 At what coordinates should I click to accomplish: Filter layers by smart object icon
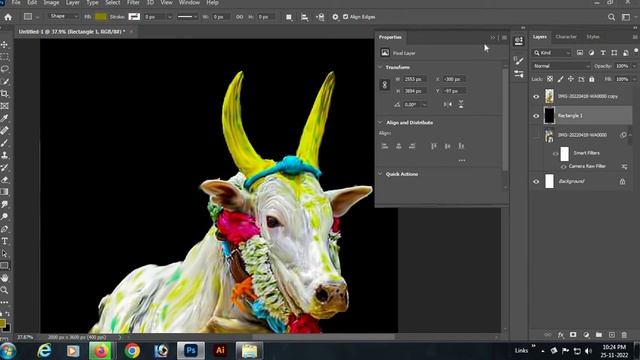click(x=626, y=53)
